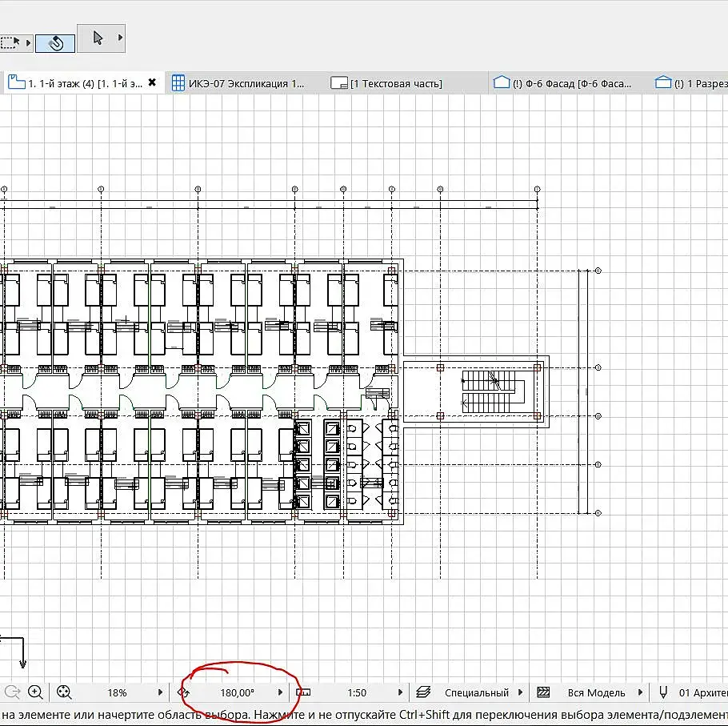
Task: Open the 180,00° orientation dropdown arrow
Action: click(280, 692)
